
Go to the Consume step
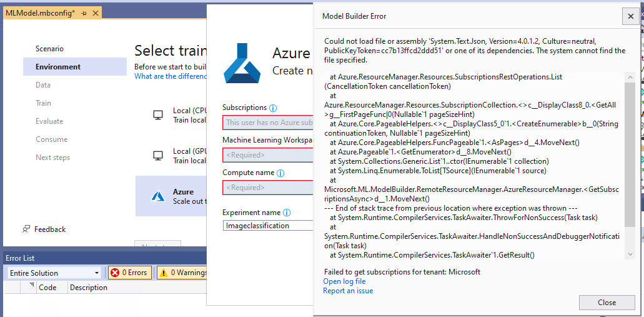(x=51, y=139)
